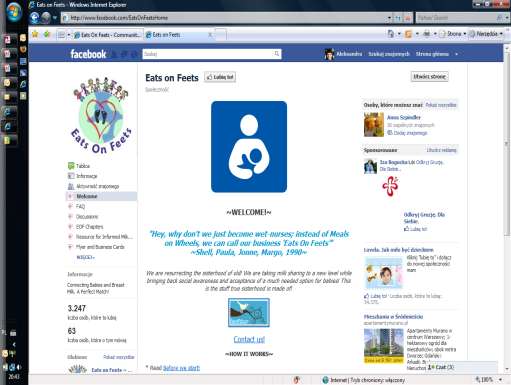The width and height of the screenshot is (511, 385).
Task: Open the Strona page menu dropdown
Action: coord(454,34)
